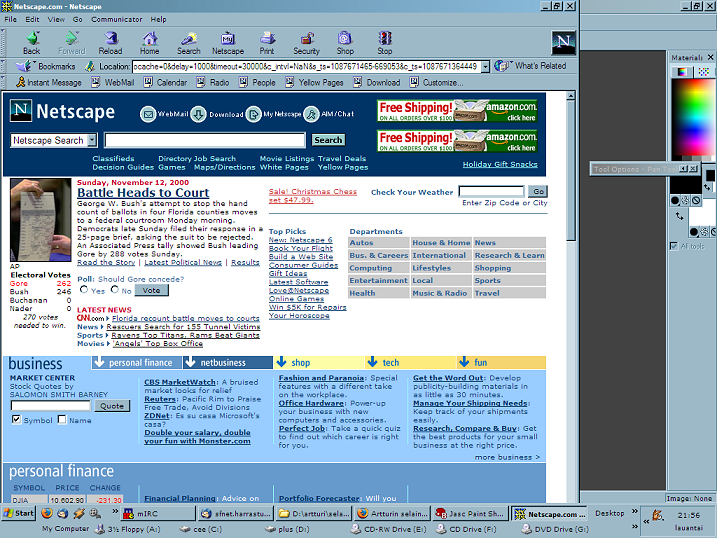
Task: Click the weather zip code input field
Action: 491,191
